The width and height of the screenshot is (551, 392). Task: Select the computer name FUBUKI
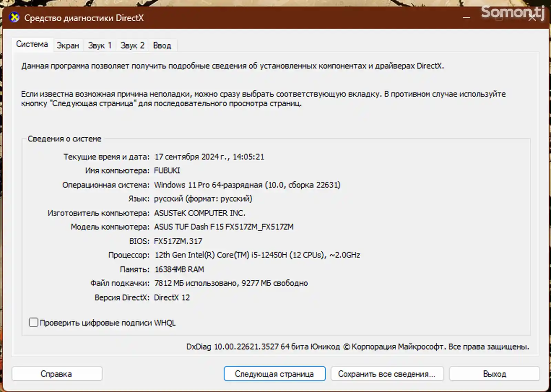pos(167,171)
